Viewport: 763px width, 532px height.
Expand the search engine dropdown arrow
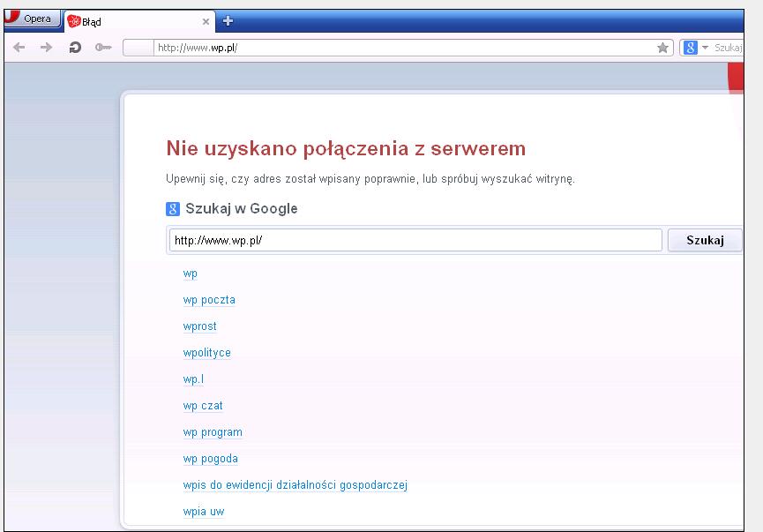click(x=705, y=48)
